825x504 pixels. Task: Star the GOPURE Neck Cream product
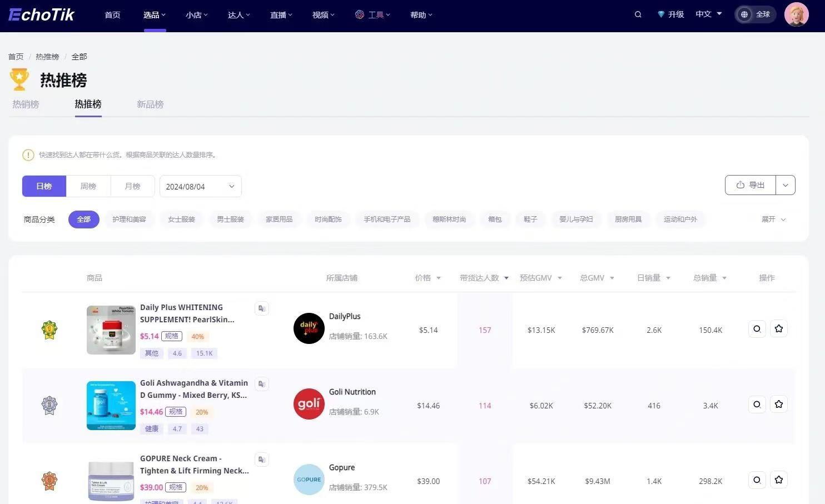coord(779,480)
